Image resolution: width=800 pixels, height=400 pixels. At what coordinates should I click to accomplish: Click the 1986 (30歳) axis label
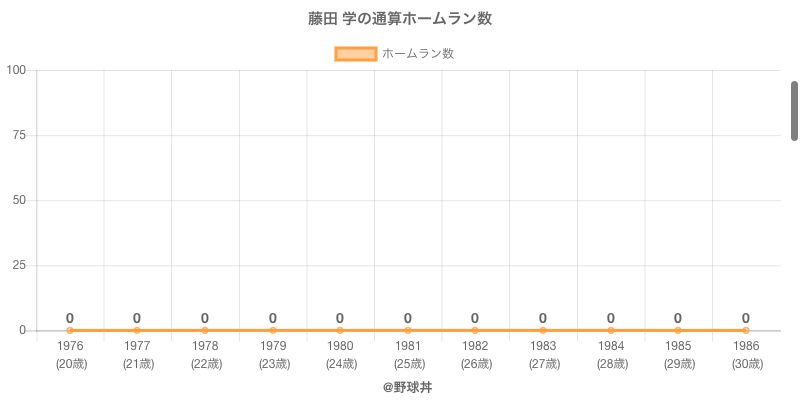pyautogui.click(x=745, y=354)
